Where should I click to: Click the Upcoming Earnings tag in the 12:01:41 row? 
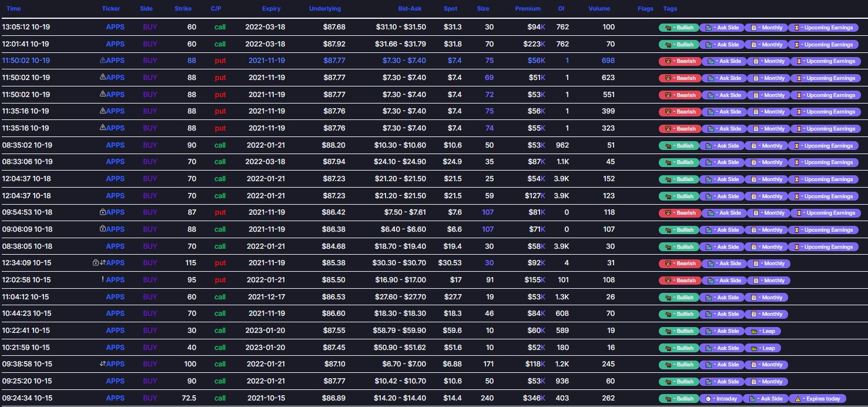825,45
